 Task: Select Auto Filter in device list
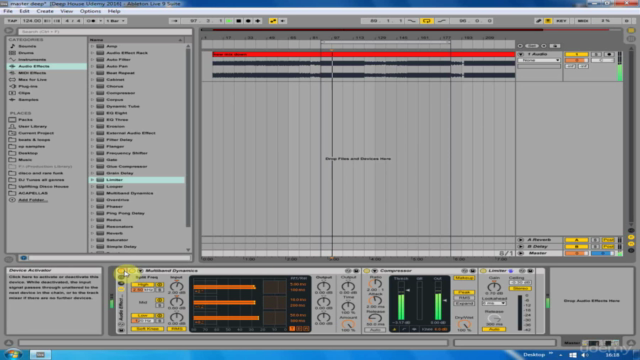click(118, 60)
